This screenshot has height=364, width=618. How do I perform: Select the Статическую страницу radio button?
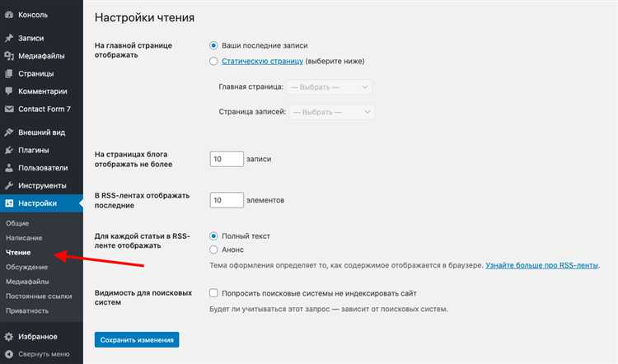coord(214,61)
